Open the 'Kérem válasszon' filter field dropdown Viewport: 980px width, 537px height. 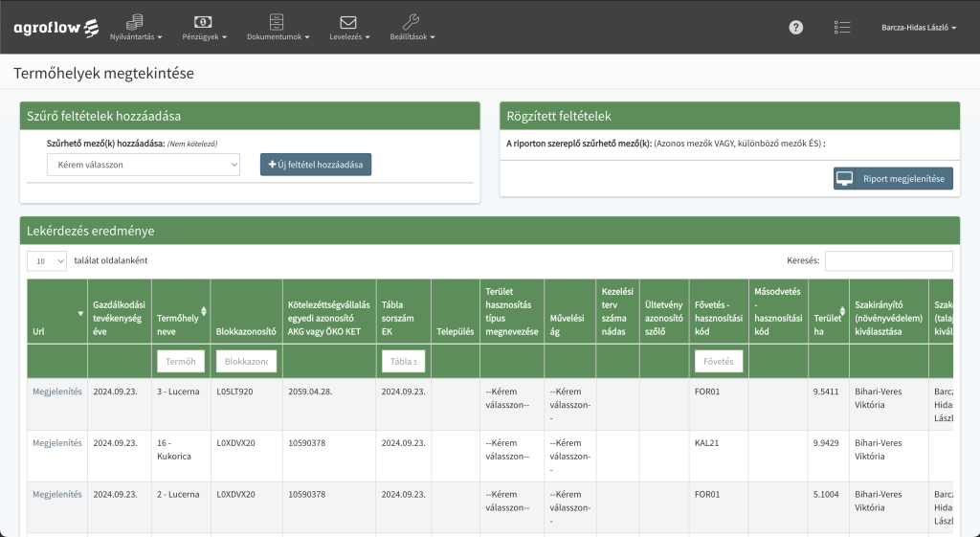pos(143,165)
